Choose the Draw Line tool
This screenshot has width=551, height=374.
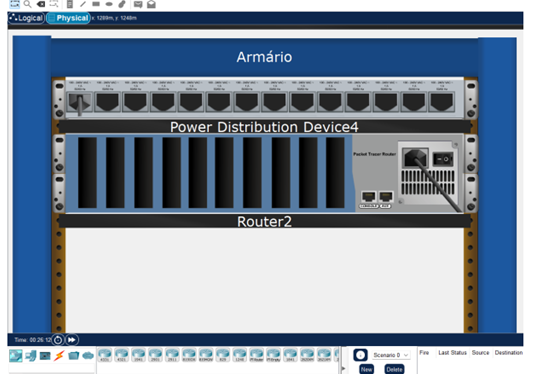[83, 4]
